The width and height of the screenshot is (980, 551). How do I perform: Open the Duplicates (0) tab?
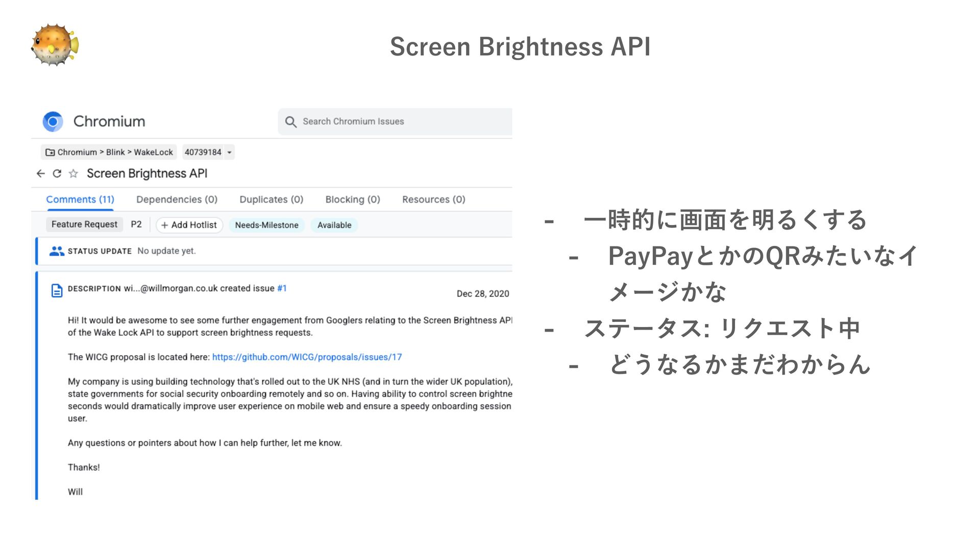[x=271, y=199]
